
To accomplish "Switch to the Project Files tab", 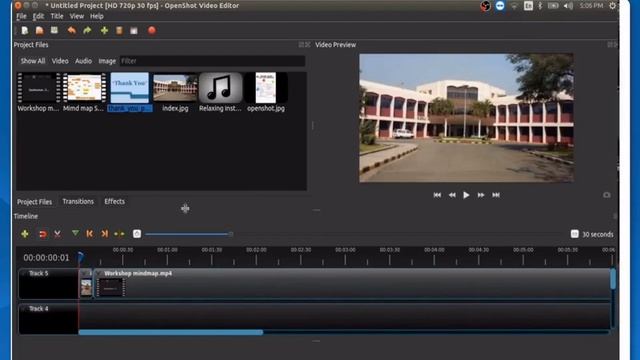I will pos(34,202).
